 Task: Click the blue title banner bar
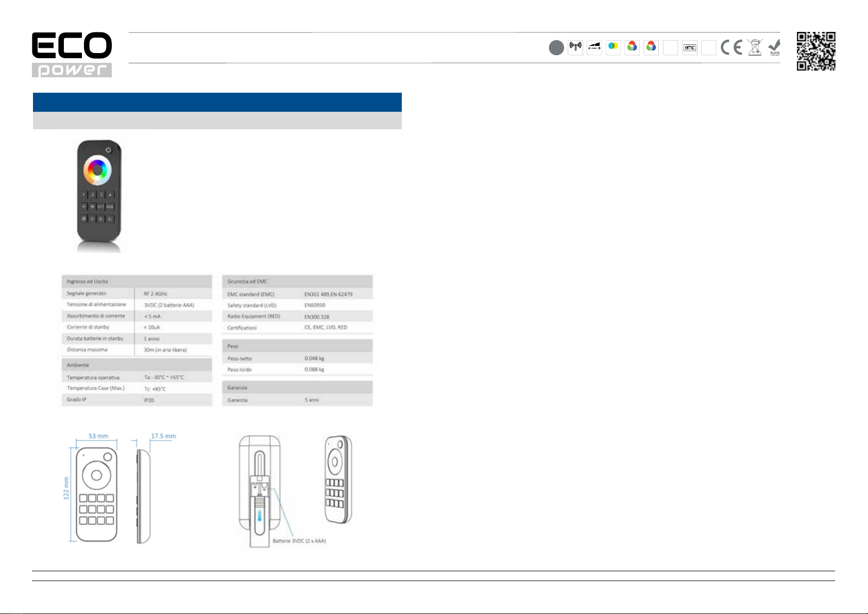click(217, 102)
